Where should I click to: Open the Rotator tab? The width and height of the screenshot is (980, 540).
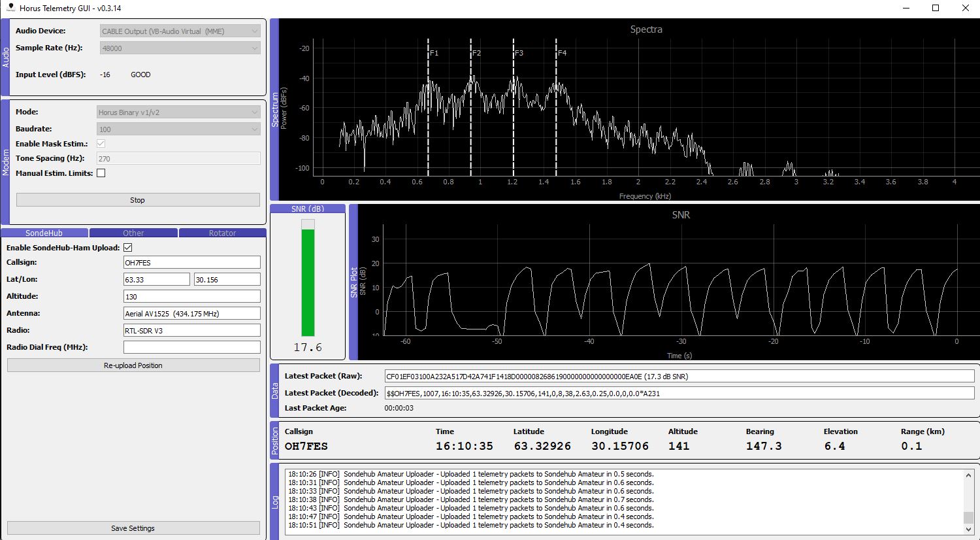click(x=222, y=233)
